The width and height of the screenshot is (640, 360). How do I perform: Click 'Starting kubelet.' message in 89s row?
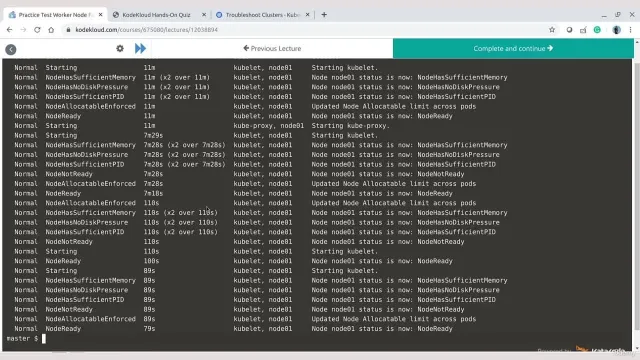coord(344,271)
